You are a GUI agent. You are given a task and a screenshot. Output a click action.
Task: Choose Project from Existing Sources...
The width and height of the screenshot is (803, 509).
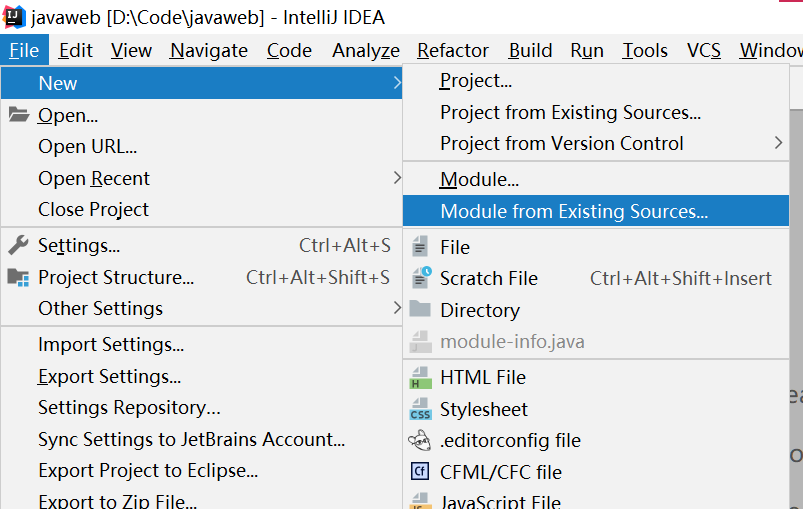coord(596,112)
